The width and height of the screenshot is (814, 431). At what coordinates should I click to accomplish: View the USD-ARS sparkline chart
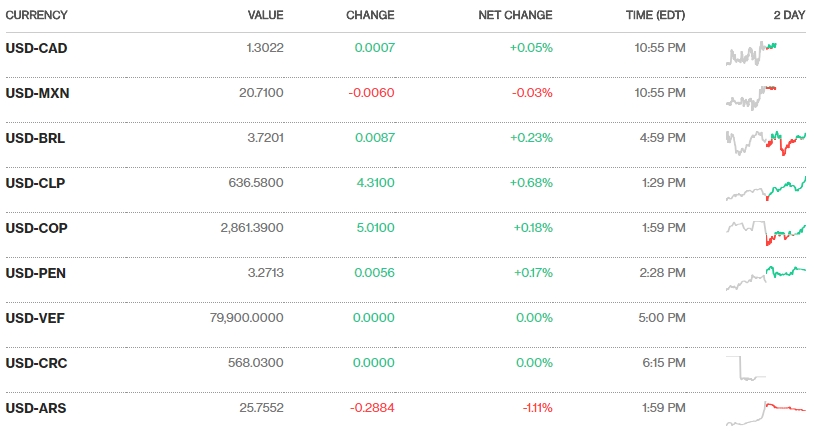pos(766,411)
